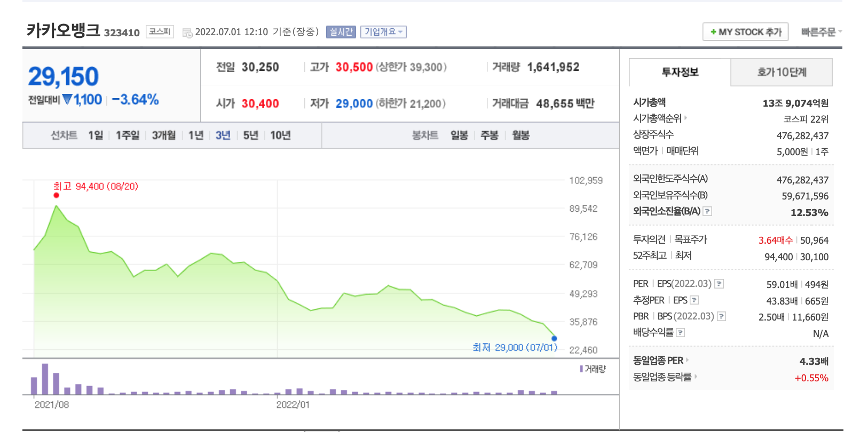Image resolution: width=868 pixels, height=432 pixels.
Task: Switch to the 투자정보 tab
Action: pos(680,72)
